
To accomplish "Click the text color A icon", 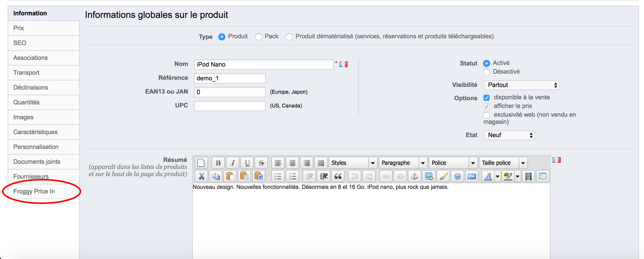I will 488,176.
